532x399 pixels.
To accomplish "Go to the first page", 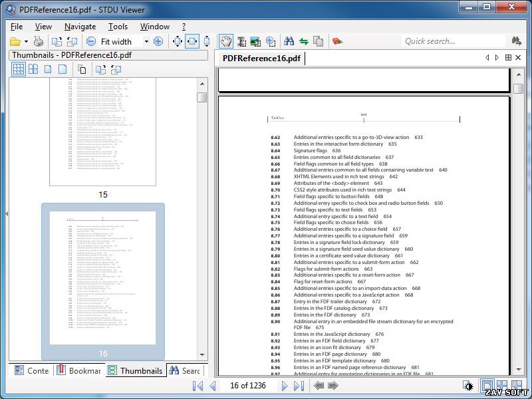I will (x=198, y=386).
